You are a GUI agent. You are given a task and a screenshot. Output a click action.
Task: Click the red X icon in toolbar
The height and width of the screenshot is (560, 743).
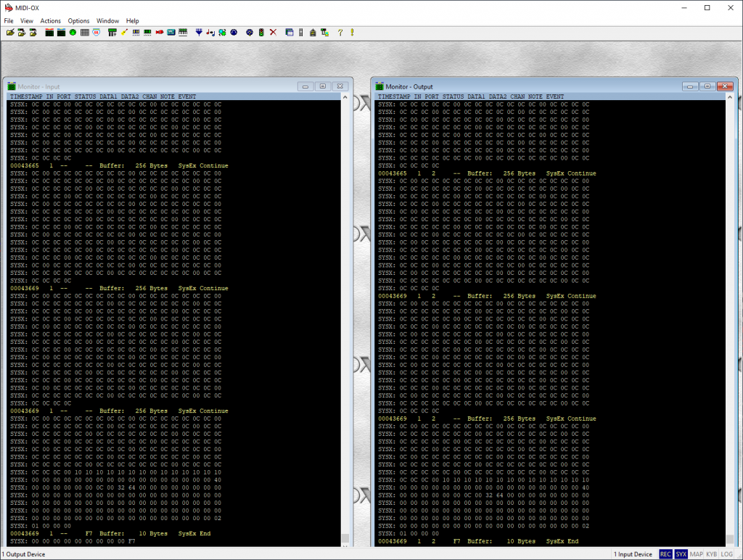point(274,33)
